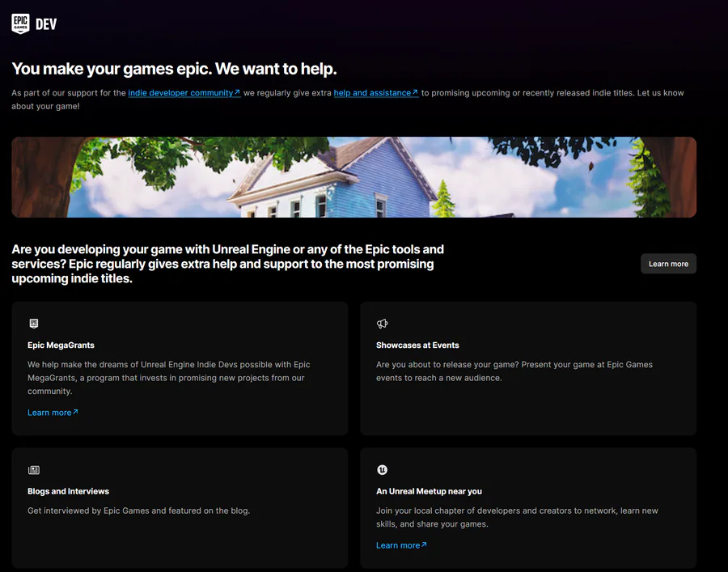Open the help and assistance link
The width and height of the screenshot is (728, 572).
(375, 93)
